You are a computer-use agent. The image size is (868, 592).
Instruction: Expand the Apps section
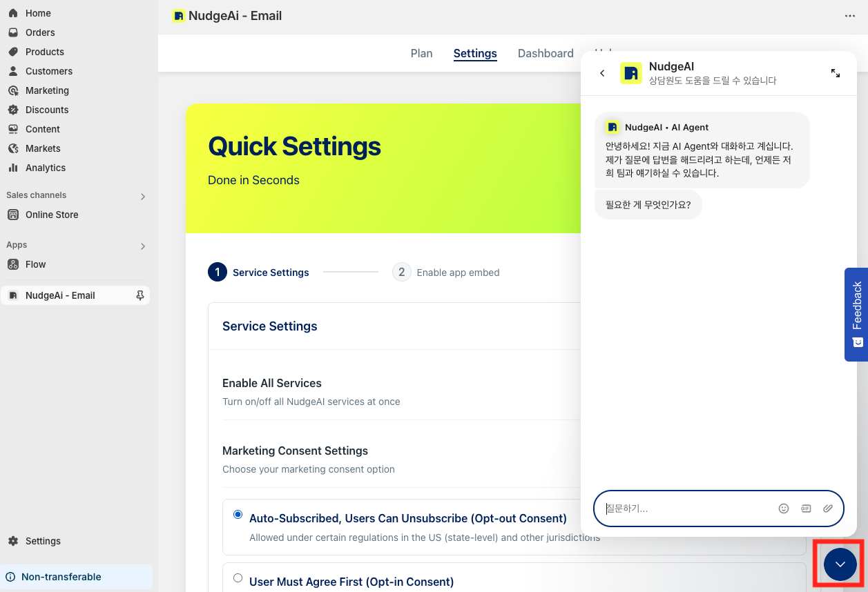(x=143, y=246)
